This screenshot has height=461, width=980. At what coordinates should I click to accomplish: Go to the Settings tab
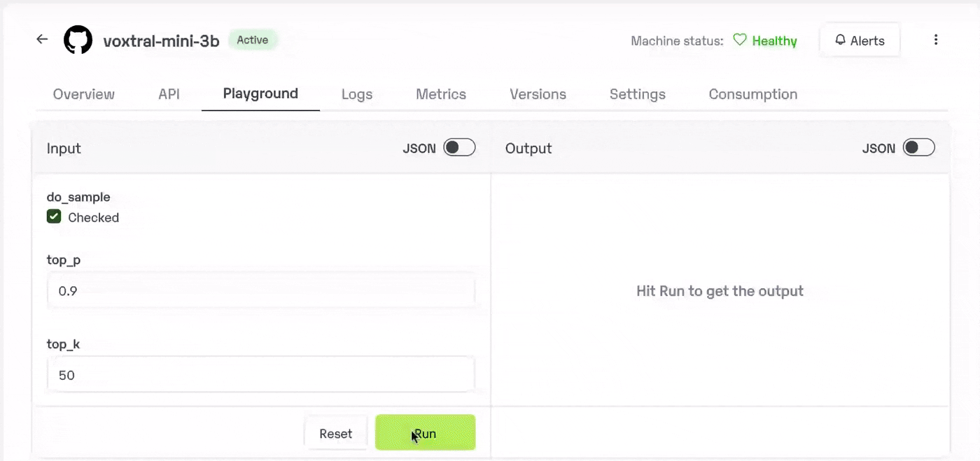pyautogui.click(x=638, y=94)
